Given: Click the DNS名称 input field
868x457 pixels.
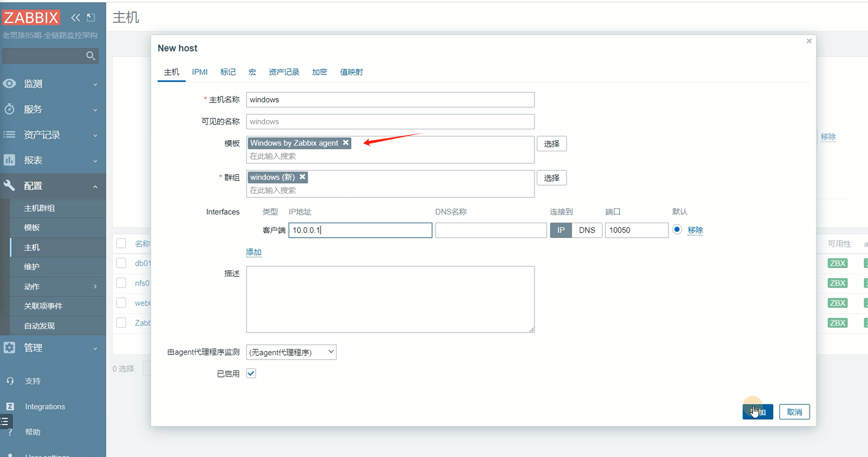Looking at the screenshot, I should (x=491, y=230).
